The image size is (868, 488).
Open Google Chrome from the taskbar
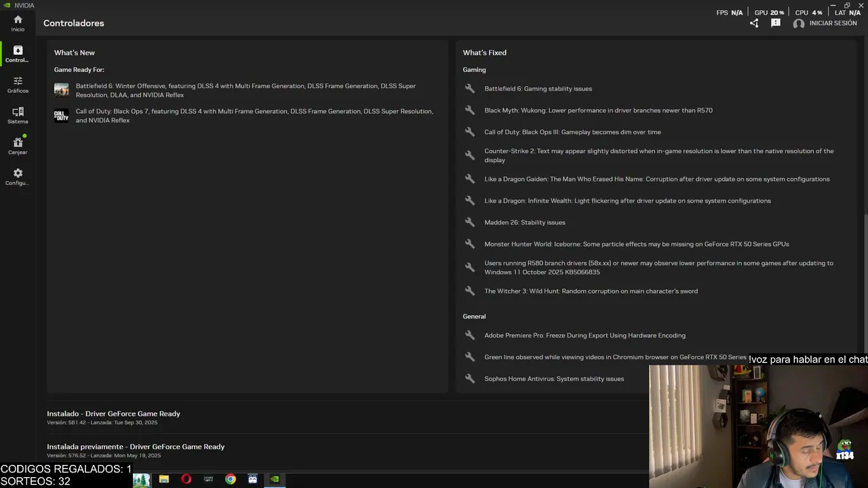point(231,479)
